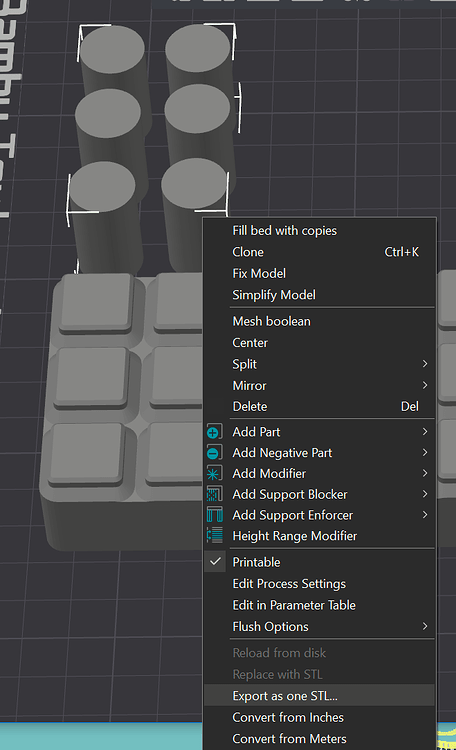Click the Del shortcut label beside Delete
The height and width of the screenshot is (750, 456).
pos(410,407)
